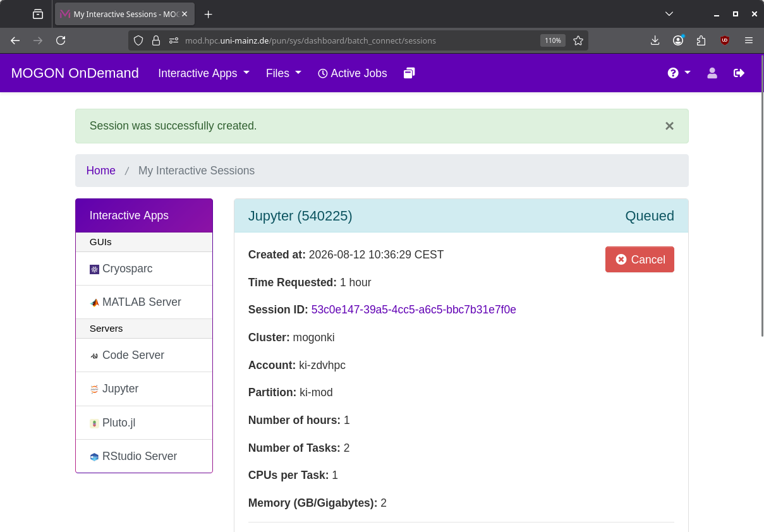This screenshot has height=532, width=764.
Task: Click Created at timestamp text
Action: coord(376,255)
